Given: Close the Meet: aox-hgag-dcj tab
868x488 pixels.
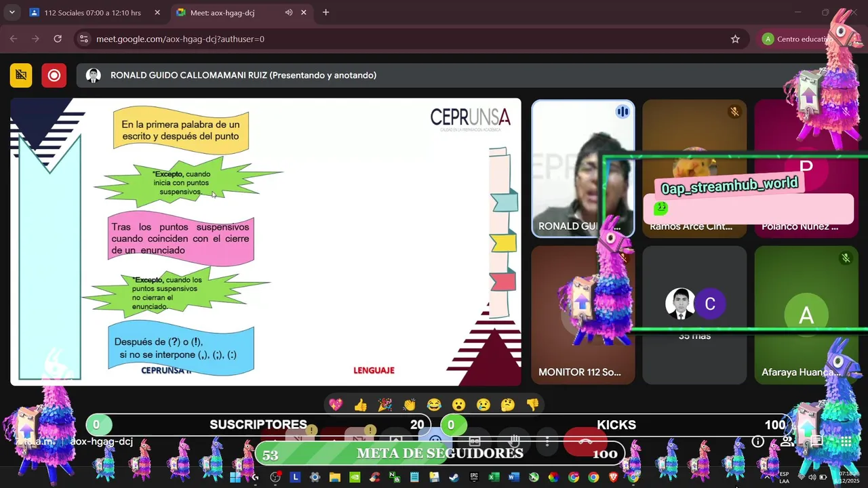Looking at the screenshot, I should pyautogui.click(x=304, y=12).
